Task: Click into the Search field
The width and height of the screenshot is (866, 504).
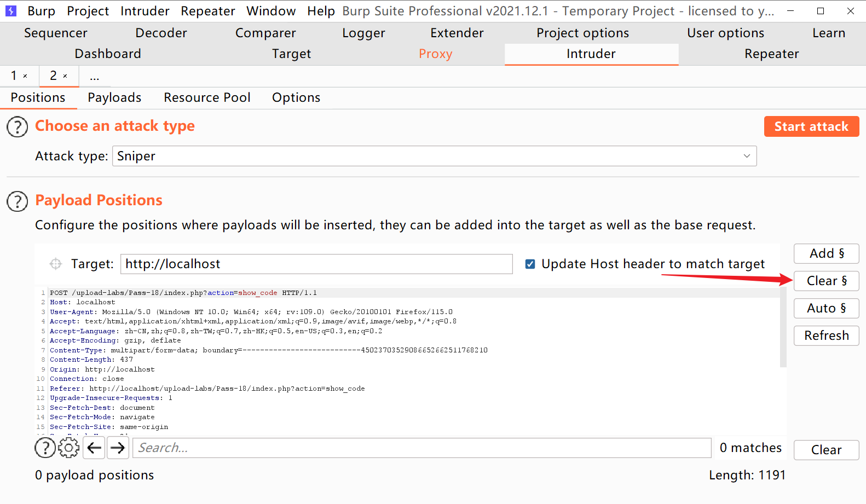Action: click(422, 448)
